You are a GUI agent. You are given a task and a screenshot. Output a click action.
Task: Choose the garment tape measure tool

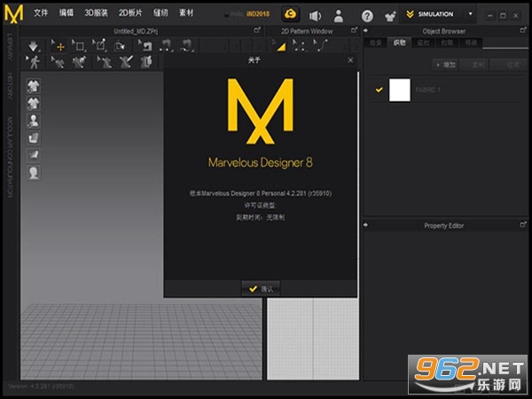[x=126, y=62]
